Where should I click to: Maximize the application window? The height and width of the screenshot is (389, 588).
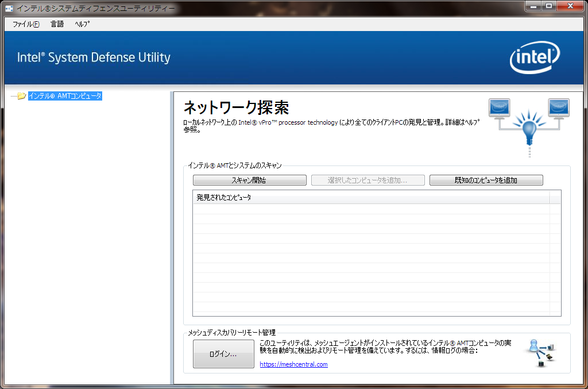tap(549, 6)
